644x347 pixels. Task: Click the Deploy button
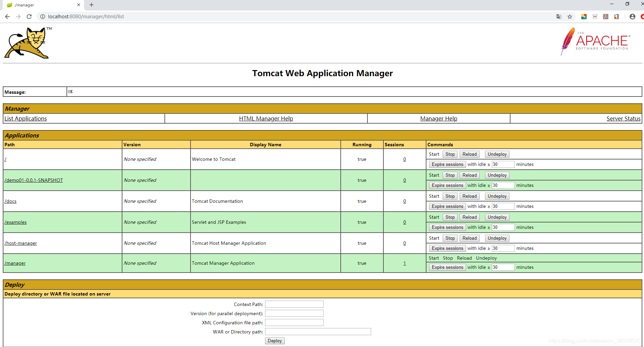(275, 341)
